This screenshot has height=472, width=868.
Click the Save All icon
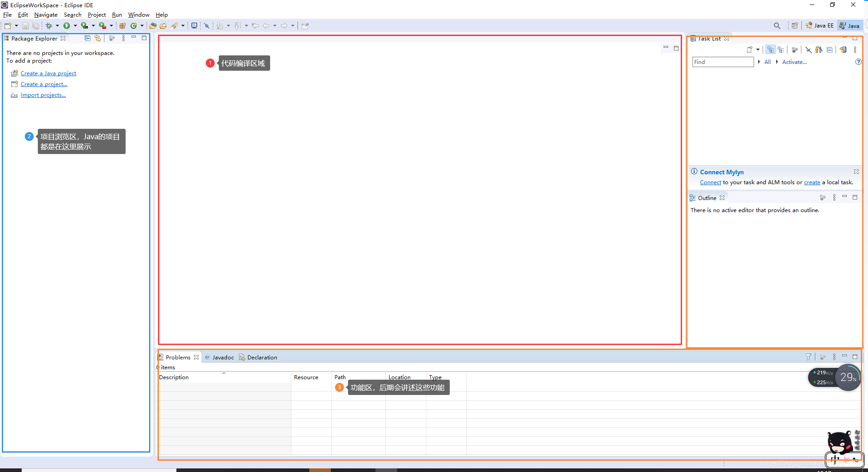click(x=35, y=26)
